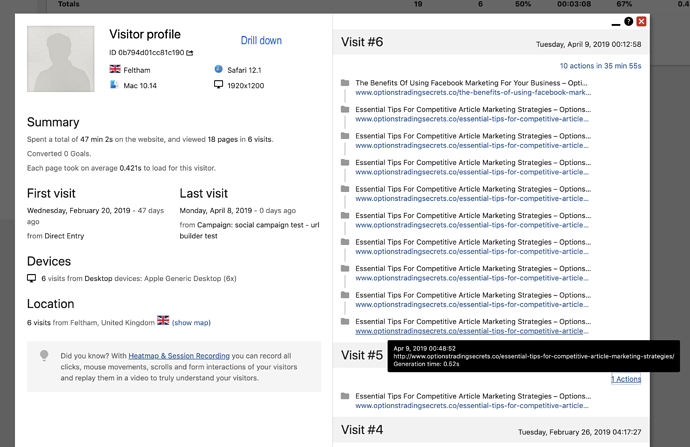Image resolution: width=690 pixels, height=447 pixels.
Task: Click the Safari browser icon
Action: (x=218, y=69)
